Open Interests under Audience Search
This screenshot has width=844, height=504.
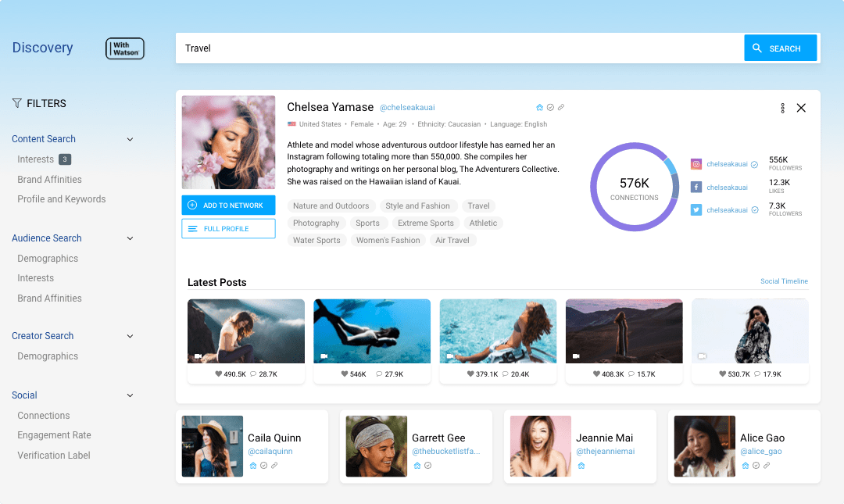pos(35,278)
